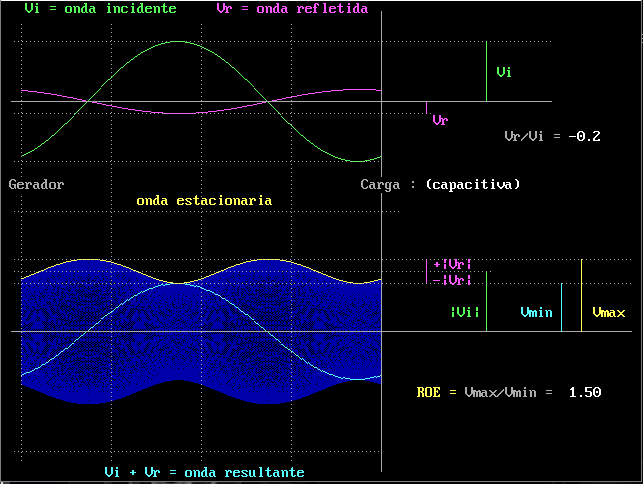The width and height of the screenshot is (643, 484).
Task: Click the 'ROE = Vmax/Vmin = 1.50' readout
Action: click(x=509, y=393)
